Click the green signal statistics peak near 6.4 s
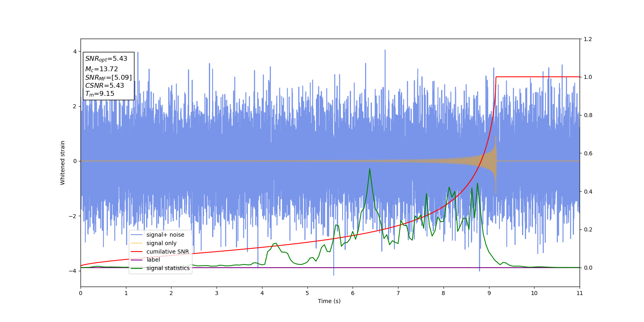 [x=369, y=169]
